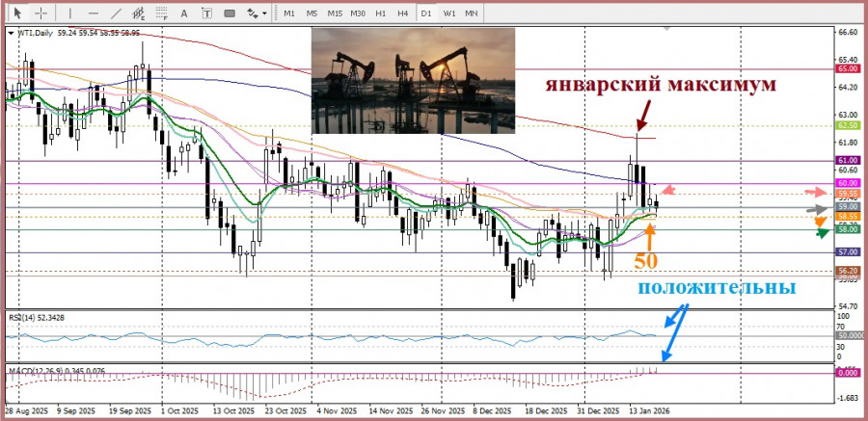The width and height of the screenshot is (868, 421).
Task: Click the 58.00 price level tag
Action: (x=848, y=229)
